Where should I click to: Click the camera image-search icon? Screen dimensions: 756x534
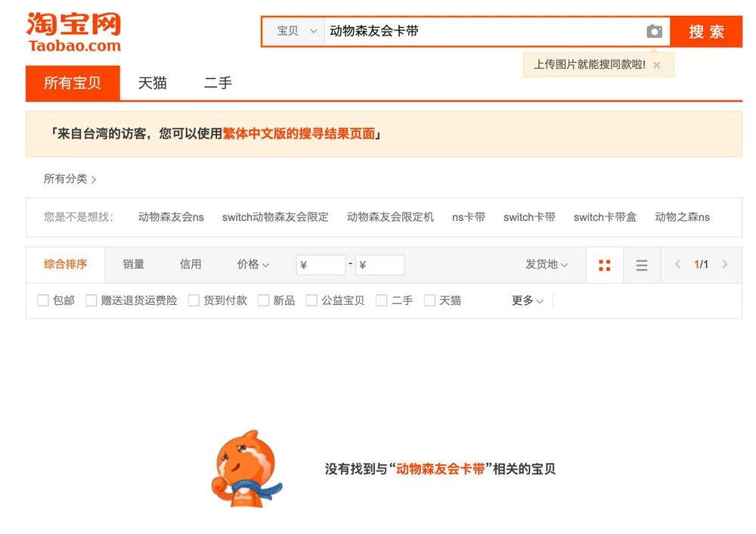[654, 31]
